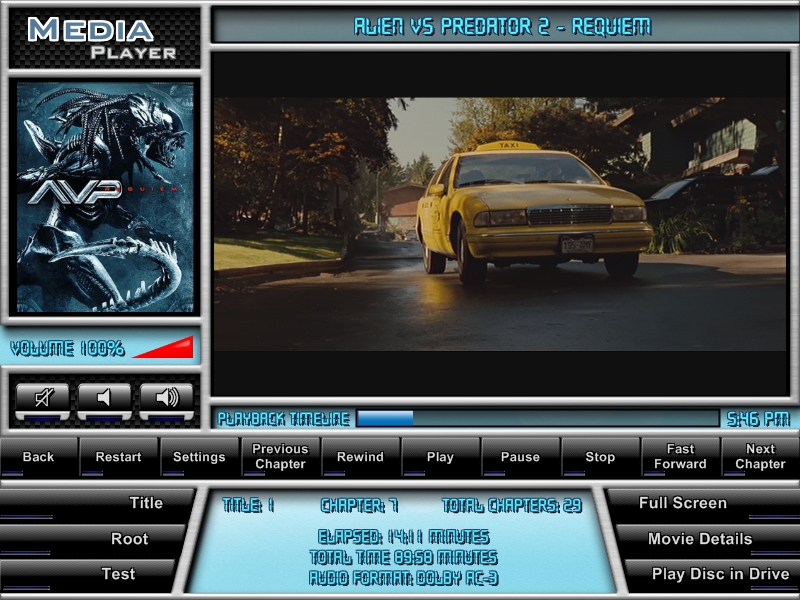Stop the movie playback
This screenshot has height=600, width=800.
(600, 457)
